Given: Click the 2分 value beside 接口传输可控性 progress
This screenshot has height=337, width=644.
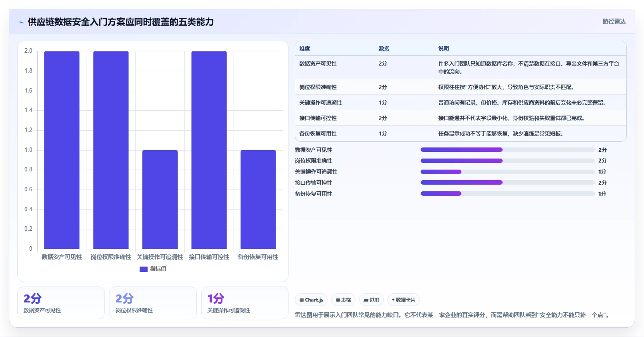Looking at the screenshot, I should (602, 182).
